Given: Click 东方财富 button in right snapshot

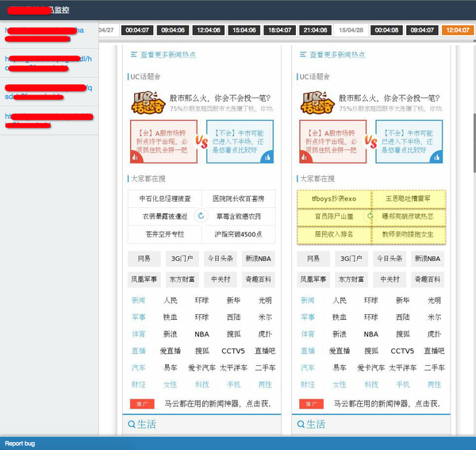Looking at the screenshot, I should [x=351, y=279].
